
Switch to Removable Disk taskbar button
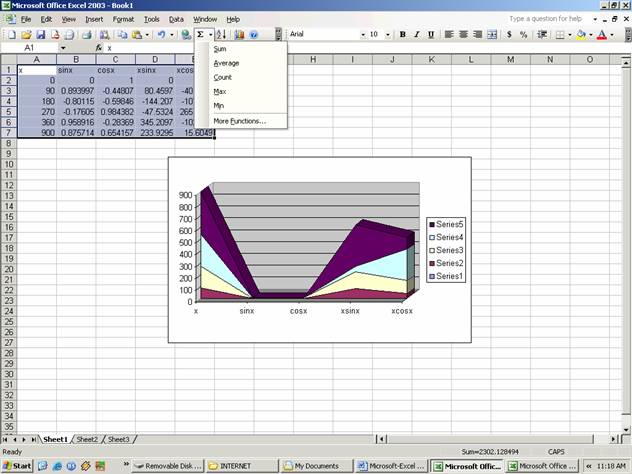[169, 466]
